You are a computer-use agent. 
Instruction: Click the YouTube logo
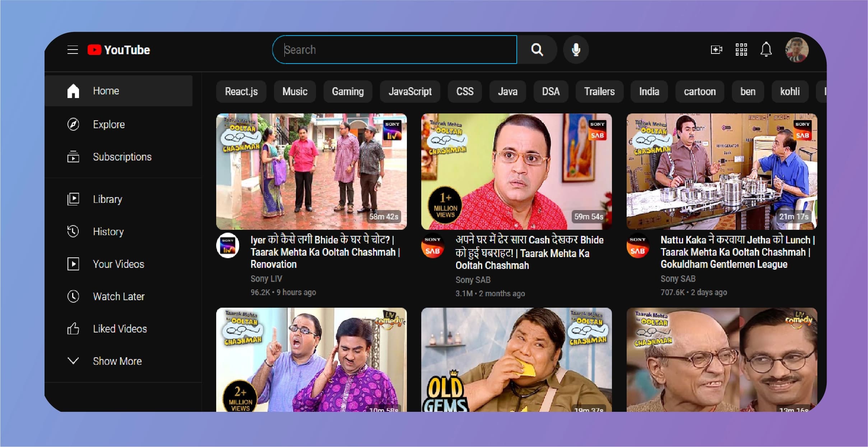click(119, 50)
